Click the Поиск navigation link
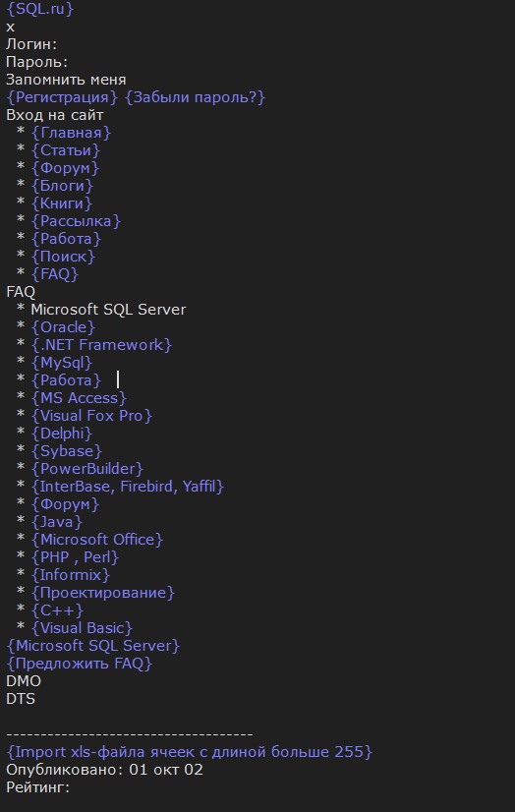The width and height of the screenshot is (515, 812). (63, 257)
